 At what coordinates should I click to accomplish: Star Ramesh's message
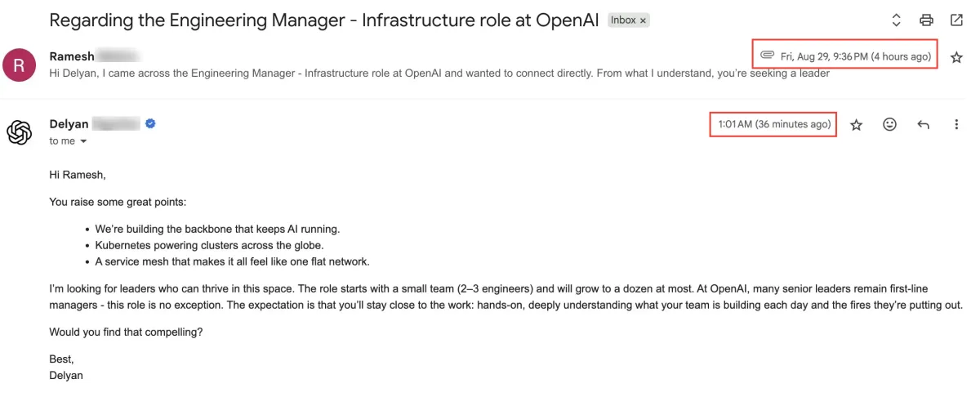tap(956, 57)
